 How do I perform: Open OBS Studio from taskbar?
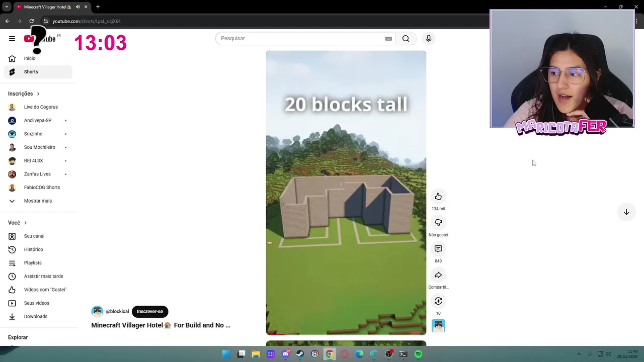pyautogui.click(x=388, y=354)
